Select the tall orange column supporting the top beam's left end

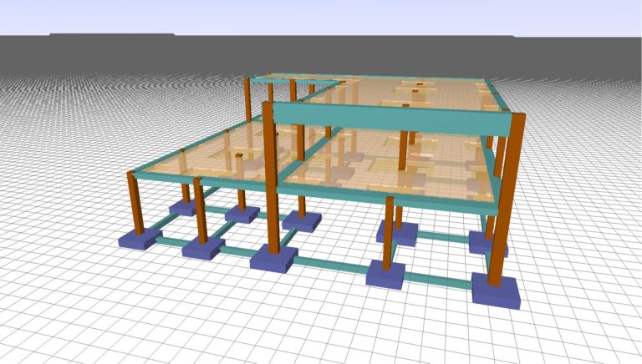pos(271,178)
